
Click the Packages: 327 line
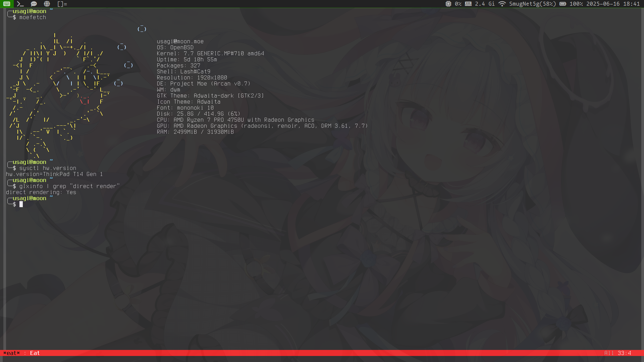pyautogui.click(x=178, y=66)
